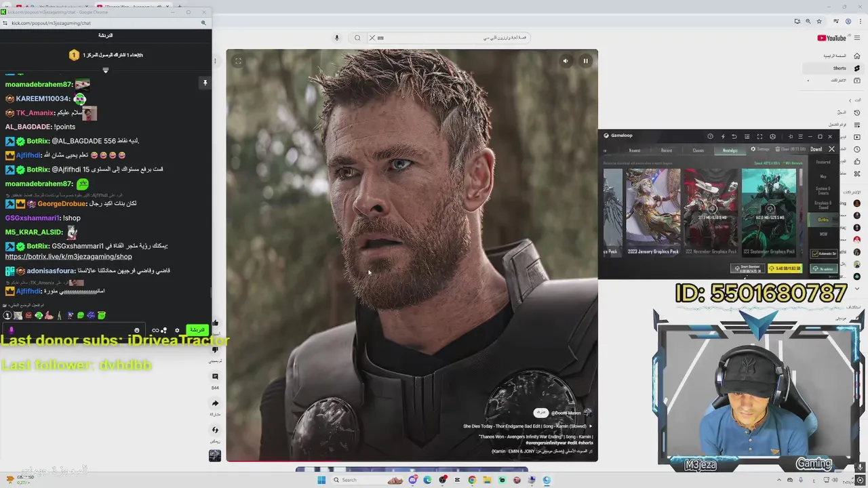Click the like thumbs-up button beside Shorts
The width and height of the screenshot is (868, 488).
[x=215, y=323]
